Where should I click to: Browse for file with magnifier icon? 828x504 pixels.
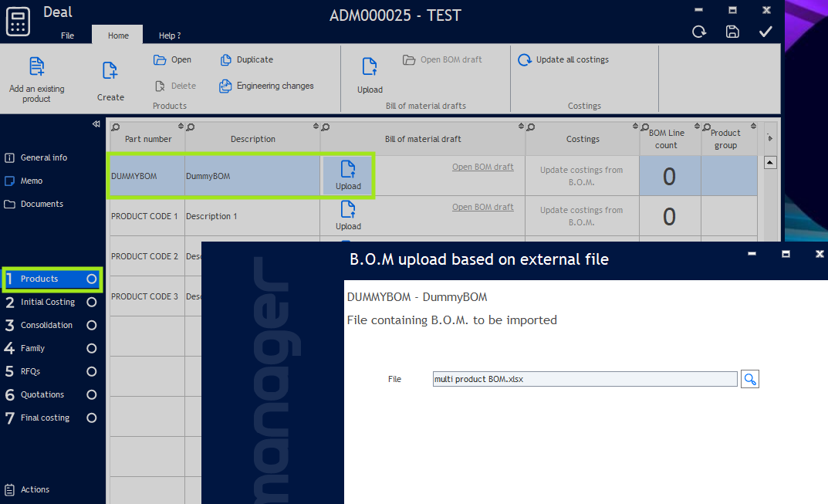(x=749, y=379)
